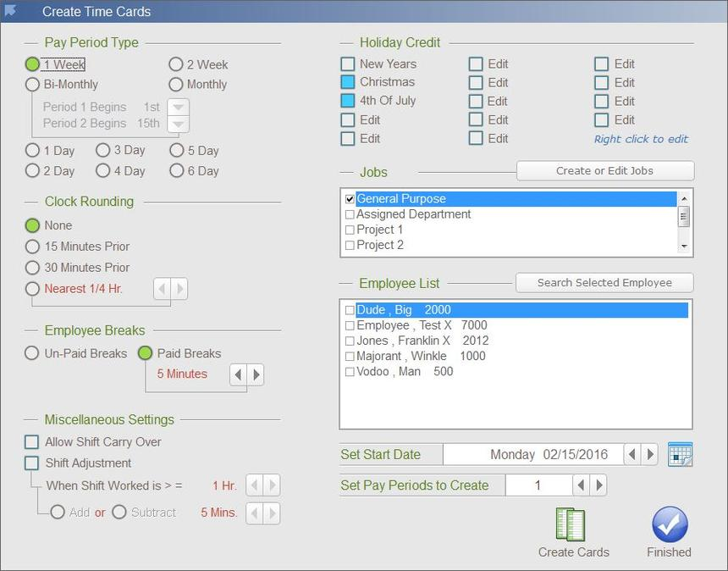Open the calendar icon beside Set Start Date
728x571 pixels.
coord(680,454)
